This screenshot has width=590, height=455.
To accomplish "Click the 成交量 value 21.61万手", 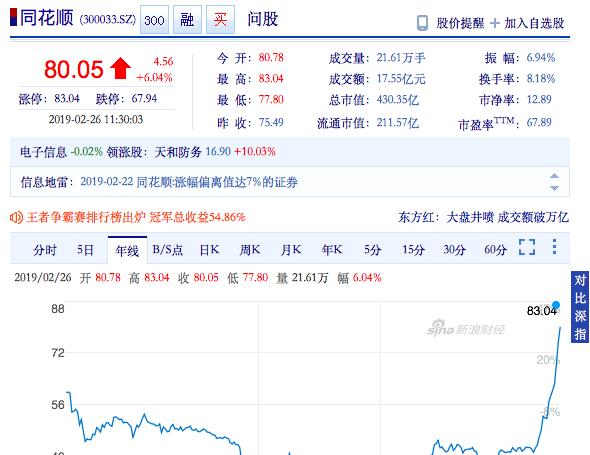I will click(401, 58).
